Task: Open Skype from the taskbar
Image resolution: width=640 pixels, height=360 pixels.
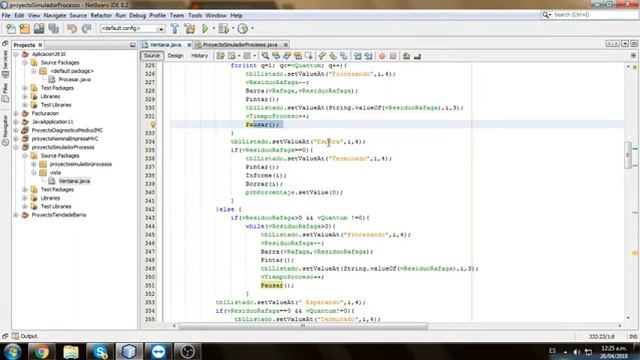Action: (100, 351)
